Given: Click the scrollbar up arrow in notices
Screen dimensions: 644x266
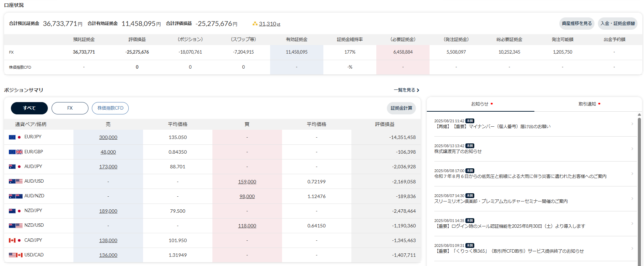Looking at the screenshot, I should click(639, 115).
